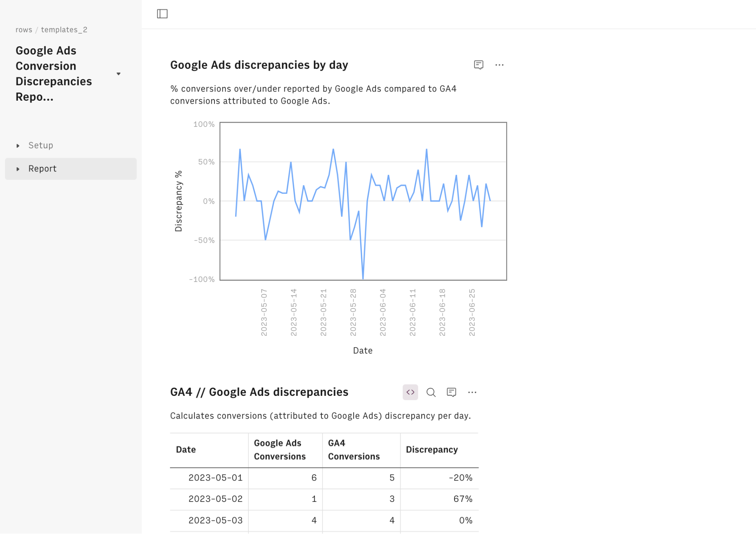Click the comment icon on Google Ads discrepancies chart
This screenshot has height=534, width=756.
tap(479, 65)
